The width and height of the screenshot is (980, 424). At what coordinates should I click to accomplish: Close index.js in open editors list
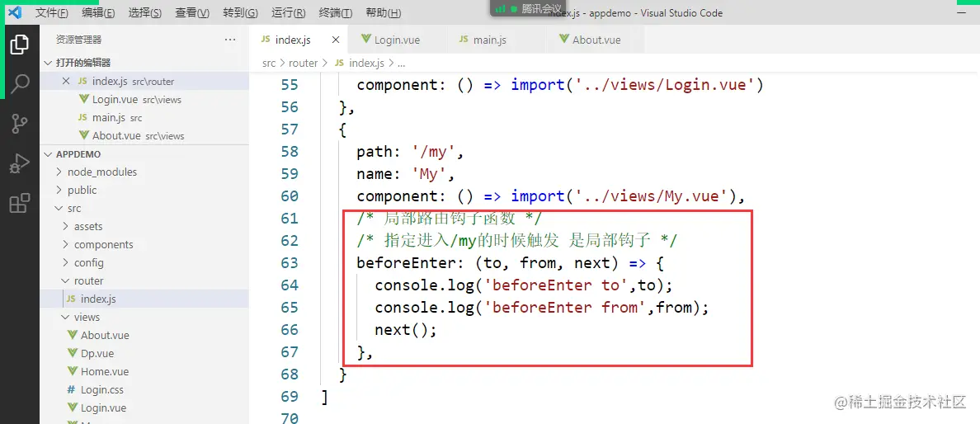pyautogui.click(x=66, y=82)
